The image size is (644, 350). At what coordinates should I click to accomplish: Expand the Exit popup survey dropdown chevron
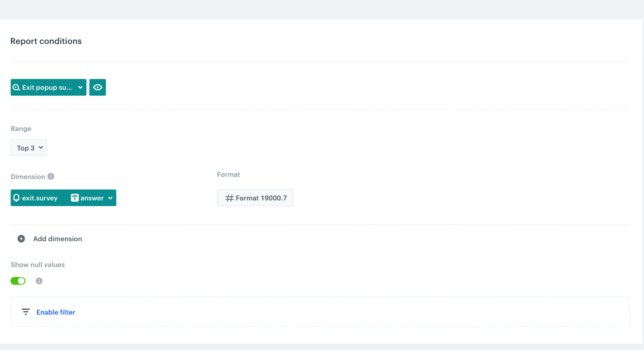[x=80, y=87]
